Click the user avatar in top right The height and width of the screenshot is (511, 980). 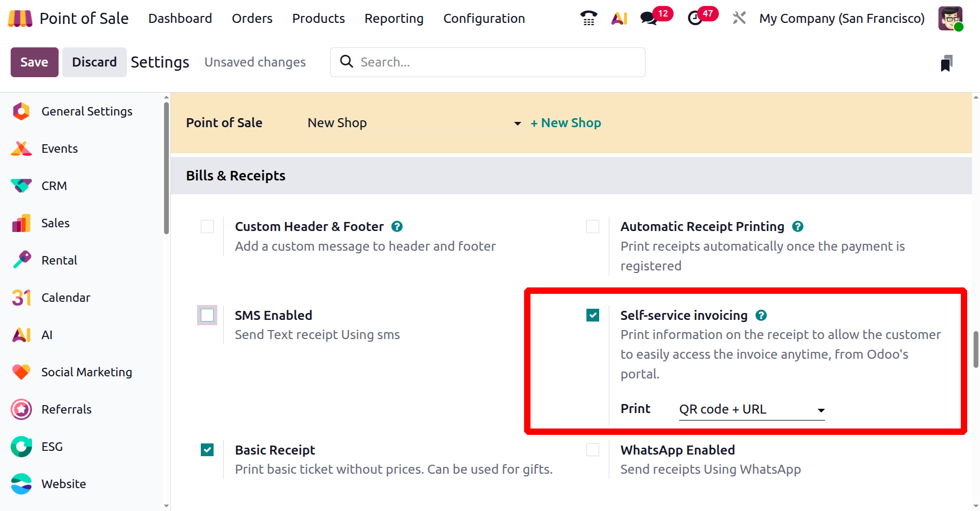click(950, 19)
